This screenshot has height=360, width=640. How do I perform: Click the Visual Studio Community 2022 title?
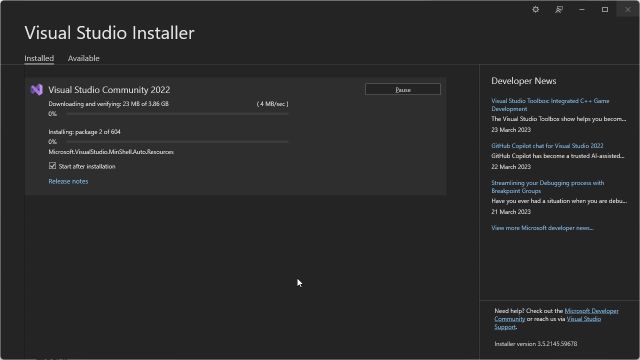109,90
